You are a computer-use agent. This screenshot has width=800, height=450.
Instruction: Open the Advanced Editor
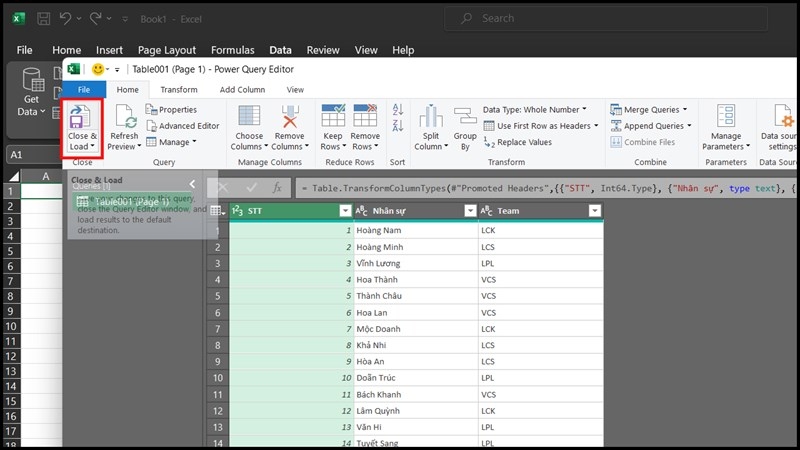[182, 126]
